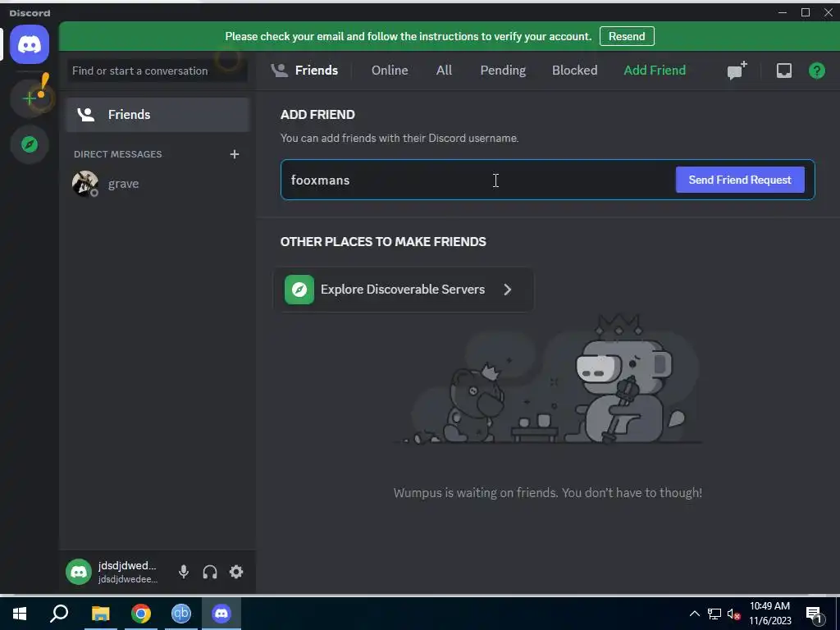
Task: Open the Inbox icon
Action: pos(783,71)
